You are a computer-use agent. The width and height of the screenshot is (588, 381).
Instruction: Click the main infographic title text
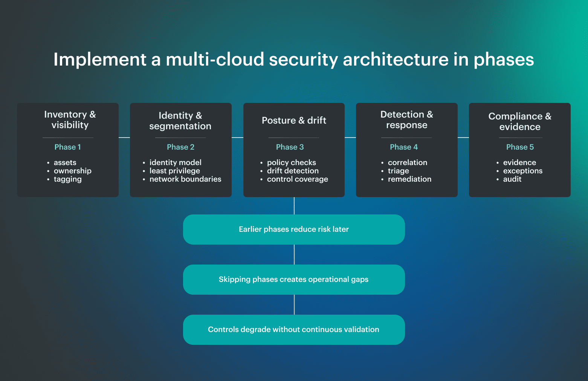[294, 60]
